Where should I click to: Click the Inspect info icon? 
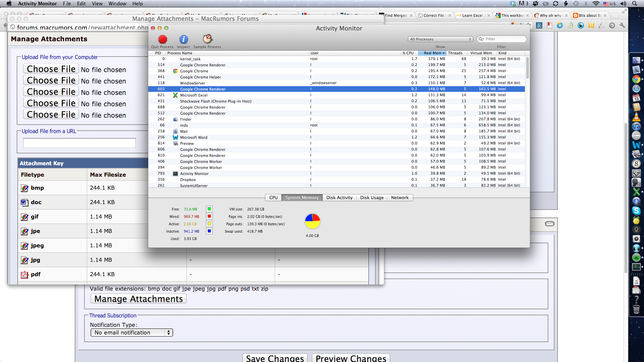point(183,40)
